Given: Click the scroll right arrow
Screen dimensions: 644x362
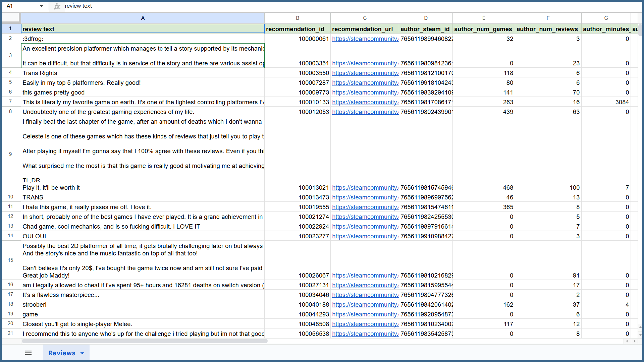Looking at the screenshot, I should (x=634, y=341).
